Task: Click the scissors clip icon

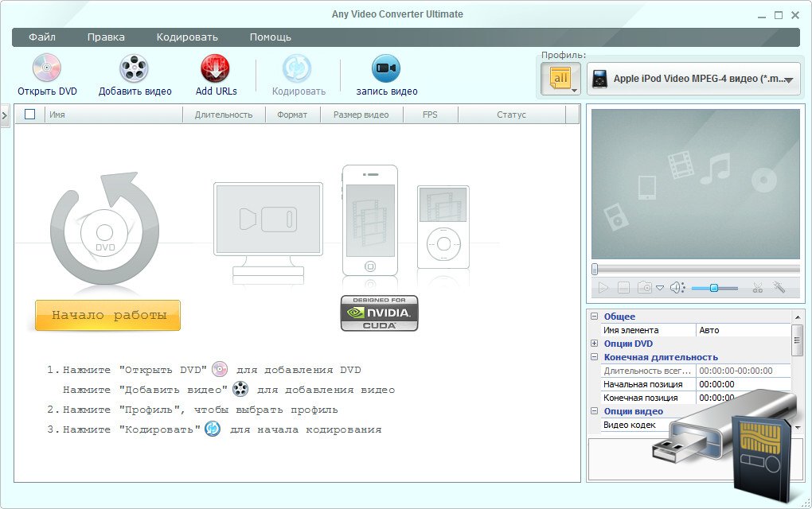Action: [x=758, y=288]
